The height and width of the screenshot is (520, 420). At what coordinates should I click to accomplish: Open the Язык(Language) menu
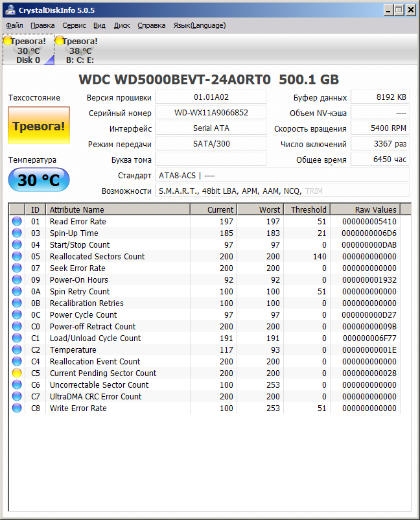[200, 25]
